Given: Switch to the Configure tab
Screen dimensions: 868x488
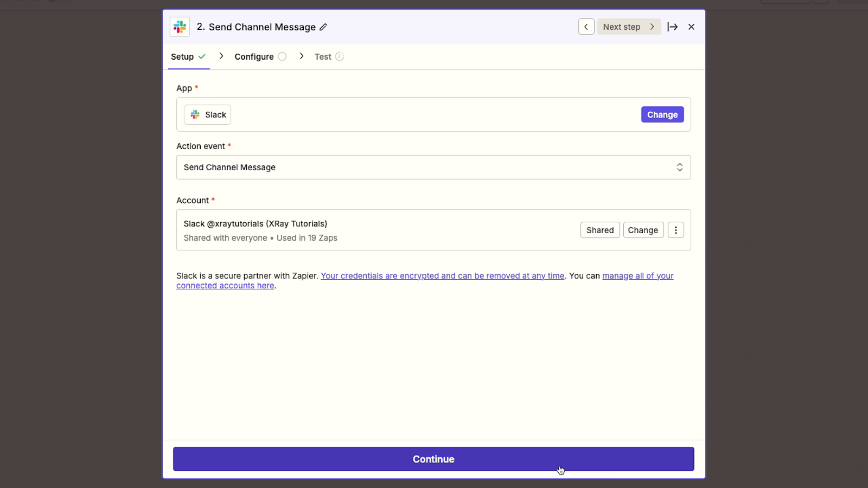Looking at the screenshot, I should click(260, 56).
